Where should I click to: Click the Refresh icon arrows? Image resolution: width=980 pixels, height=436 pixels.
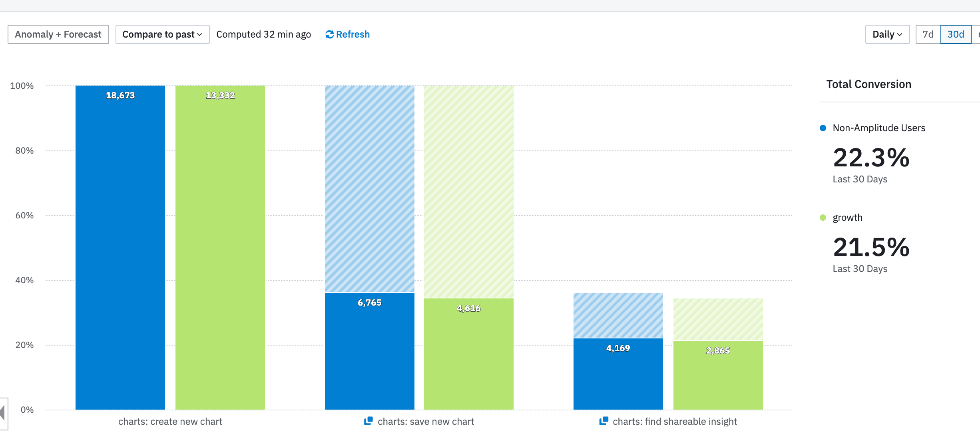tap(329, 35)
